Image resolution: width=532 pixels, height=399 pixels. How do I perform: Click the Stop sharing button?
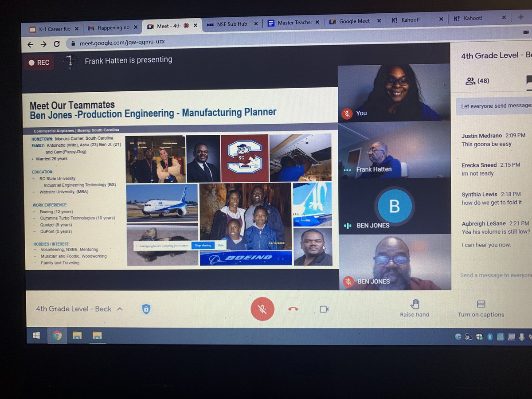[203, 245]
